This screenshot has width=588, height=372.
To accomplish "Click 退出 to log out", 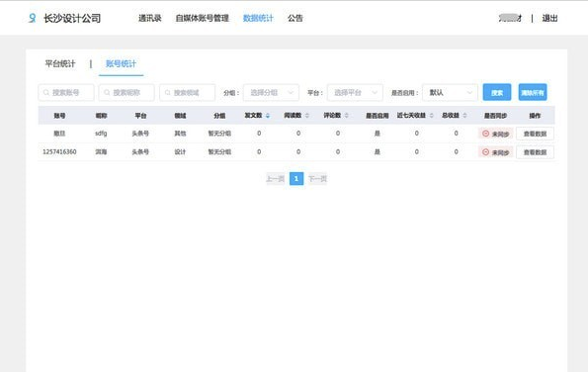I will [x=549, y=18].
